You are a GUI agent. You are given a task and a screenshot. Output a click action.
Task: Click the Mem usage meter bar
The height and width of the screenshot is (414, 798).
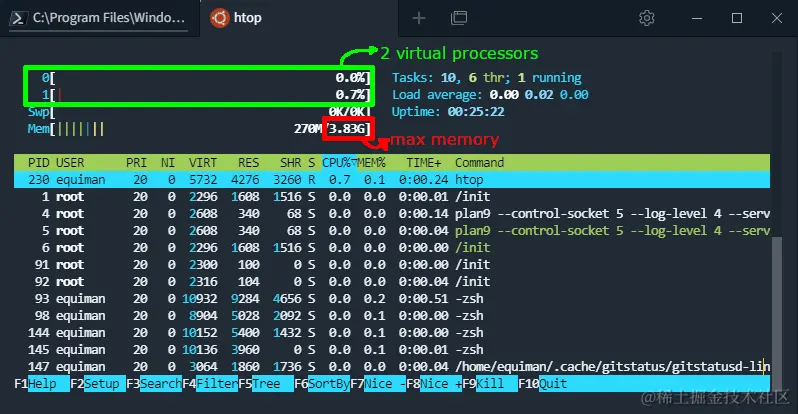198,129
